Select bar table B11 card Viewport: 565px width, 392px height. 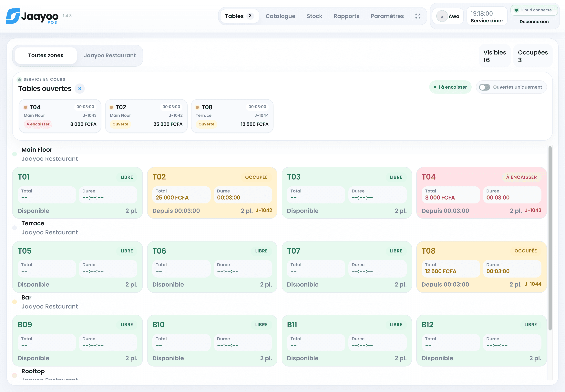(x=347, y=341)
